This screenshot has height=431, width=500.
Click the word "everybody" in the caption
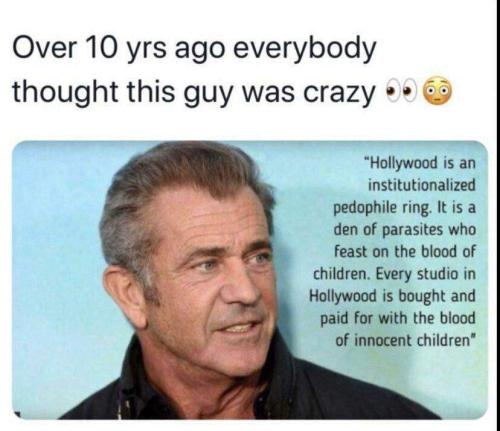[x=304, y=52]
